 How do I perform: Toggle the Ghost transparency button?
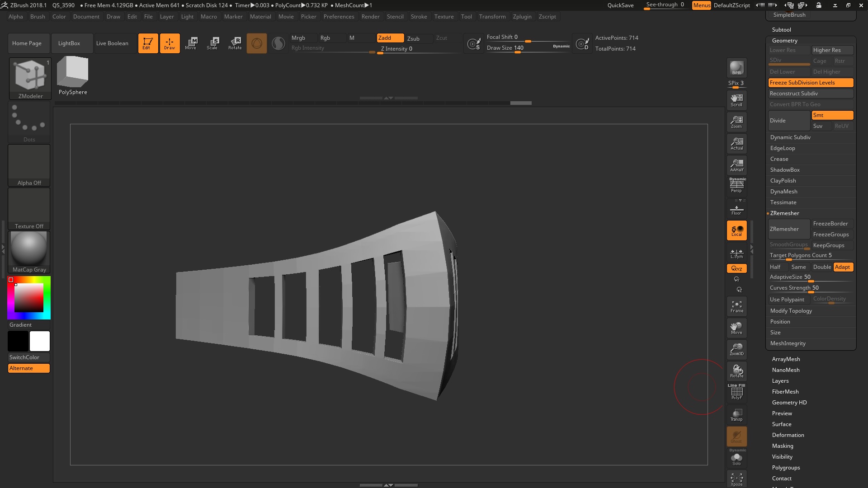736,436
